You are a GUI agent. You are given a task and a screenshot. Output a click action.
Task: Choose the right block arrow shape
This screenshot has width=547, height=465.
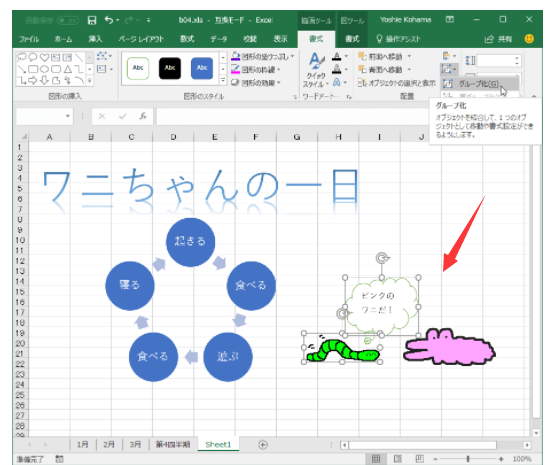(33, 81)
